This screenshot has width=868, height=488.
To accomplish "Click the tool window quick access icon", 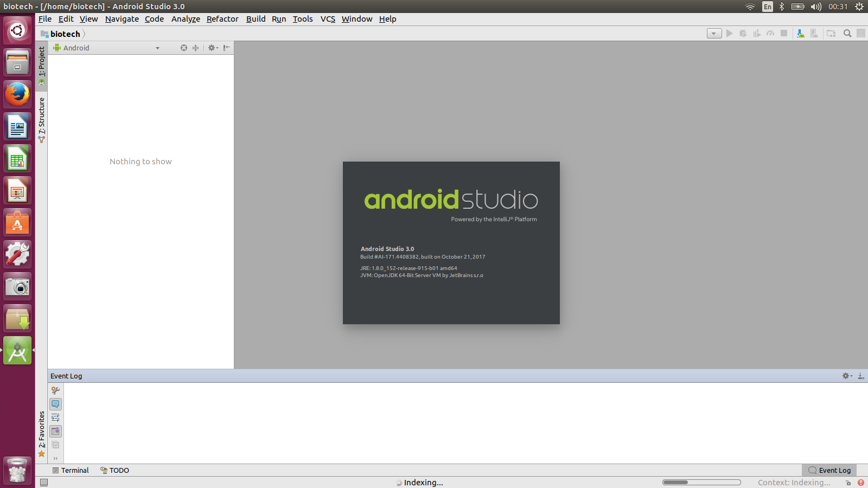I will pyautogui.click(x=44, y=483).
